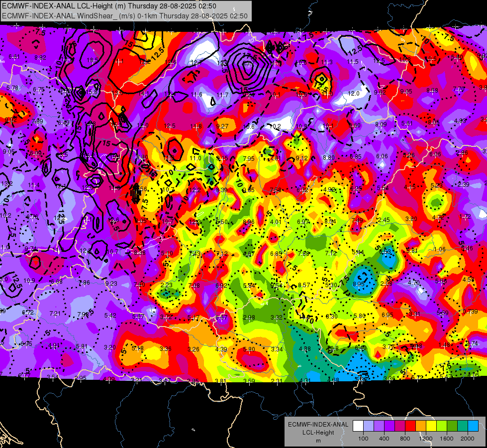Click the map value '8.09'
This screenshot has height=448, width=487.
point(381,124)
